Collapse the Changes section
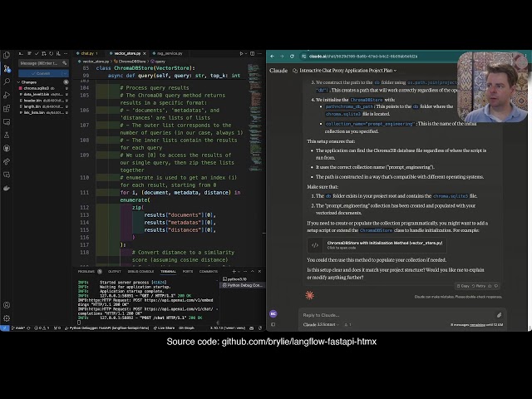Screen dimensions: 532x399 19,82
